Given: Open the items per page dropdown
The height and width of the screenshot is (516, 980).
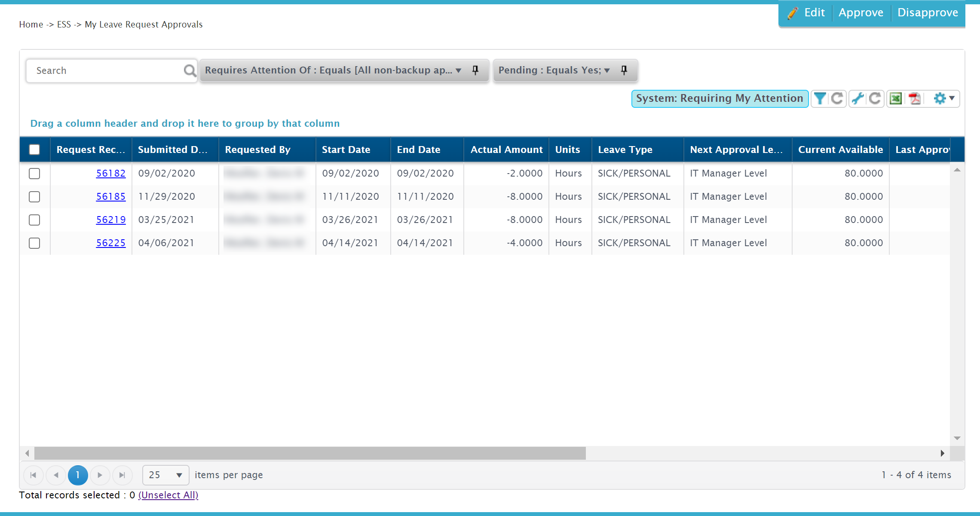Looking at the screenshot, I should 165,475.
